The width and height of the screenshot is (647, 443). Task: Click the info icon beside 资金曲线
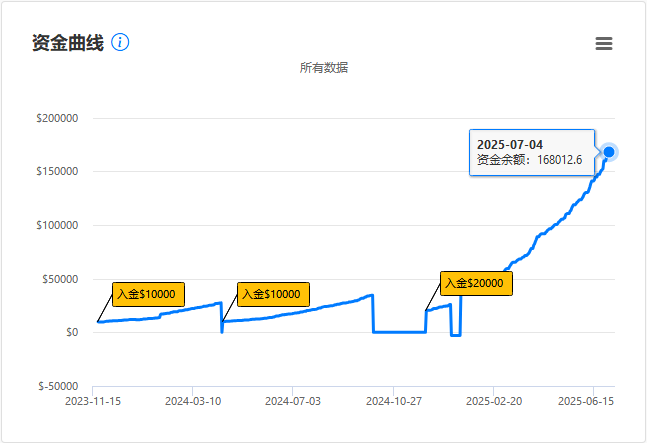coord(120,42)
